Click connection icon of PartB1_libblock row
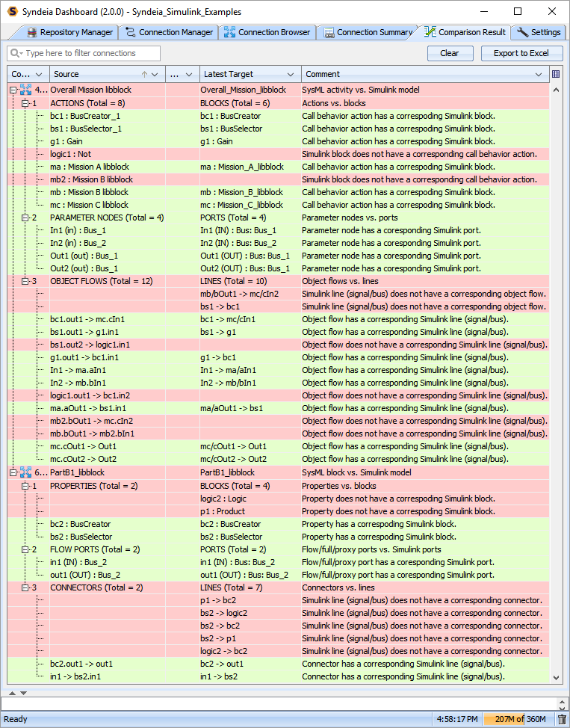The image size is (570, 728). (x=25, y=472)
